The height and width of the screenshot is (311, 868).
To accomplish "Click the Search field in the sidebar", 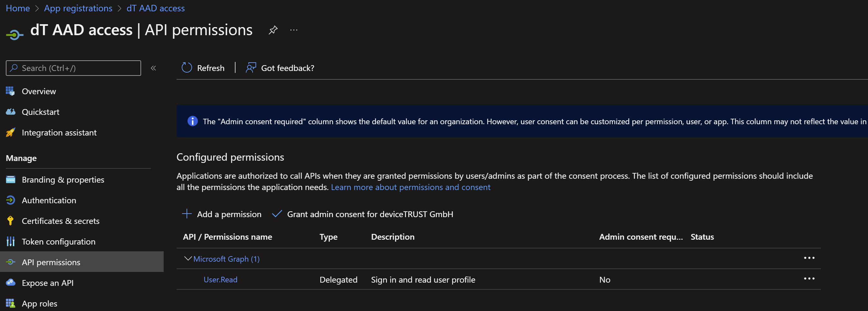I will tap(73, 68).
